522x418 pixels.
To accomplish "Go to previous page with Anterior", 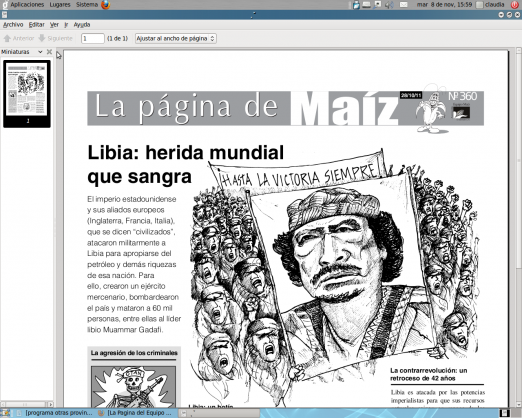I will point(19,38).
